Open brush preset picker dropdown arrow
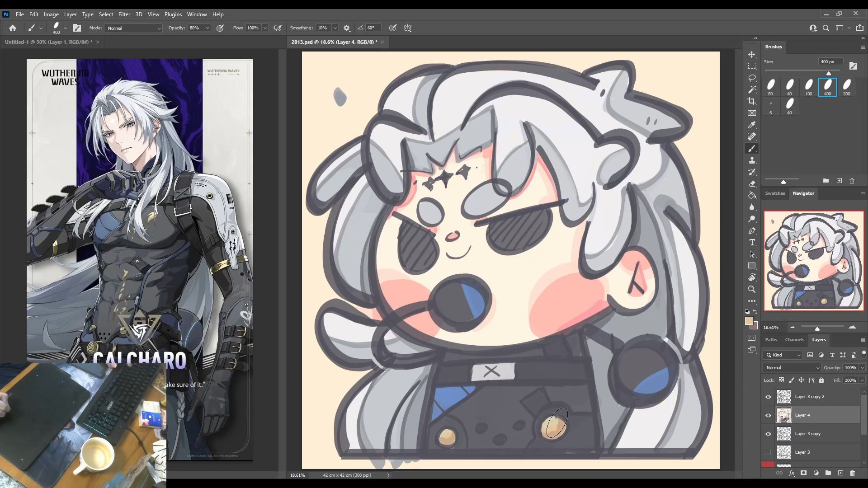Viewport: 868px width, 488px height. pos(66,28)
